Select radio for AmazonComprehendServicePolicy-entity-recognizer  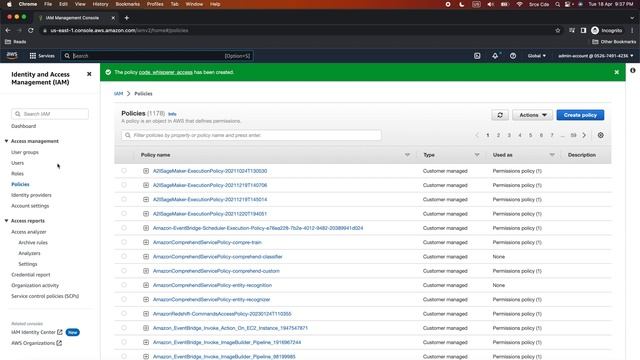tap(124, 299)
